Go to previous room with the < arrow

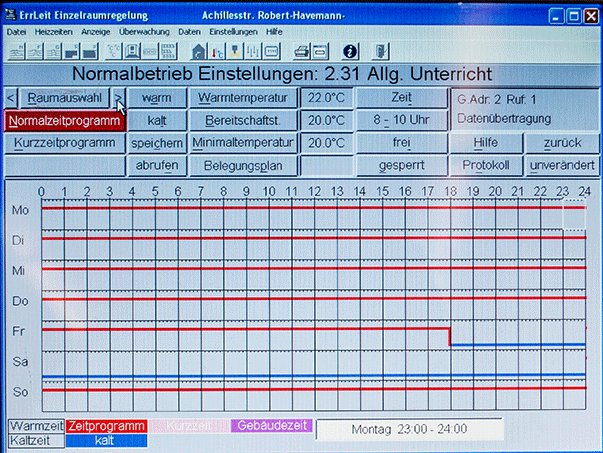pyautogui.click(x=11, y=98)
